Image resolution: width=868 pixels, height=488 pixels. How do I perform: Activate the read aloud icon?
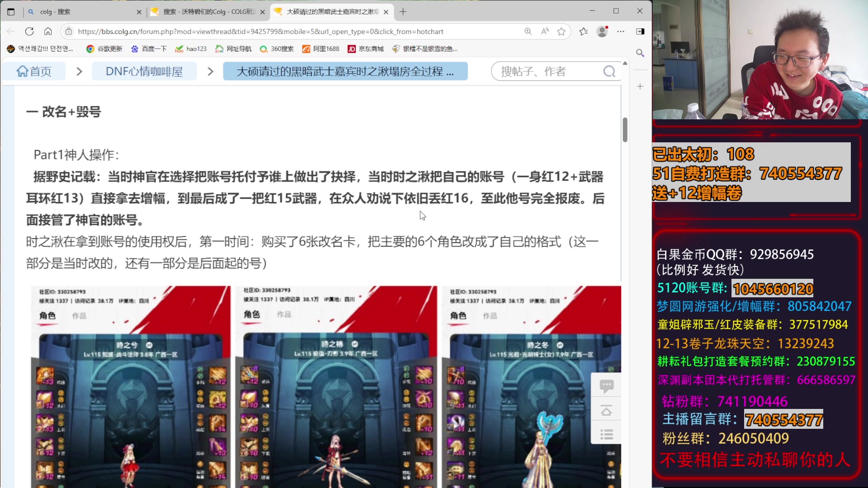[545, 31]
